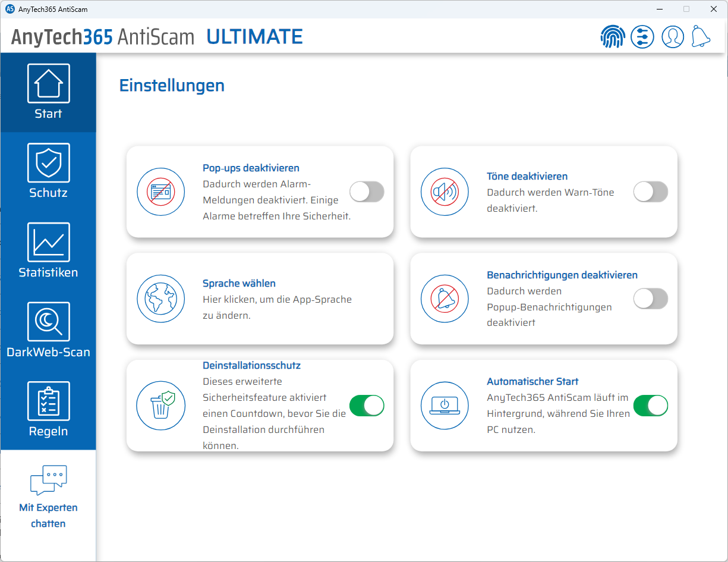Click the globe icon on Sprache wählen
Viewport: 728px width, 562px height.
pos(161,299)
